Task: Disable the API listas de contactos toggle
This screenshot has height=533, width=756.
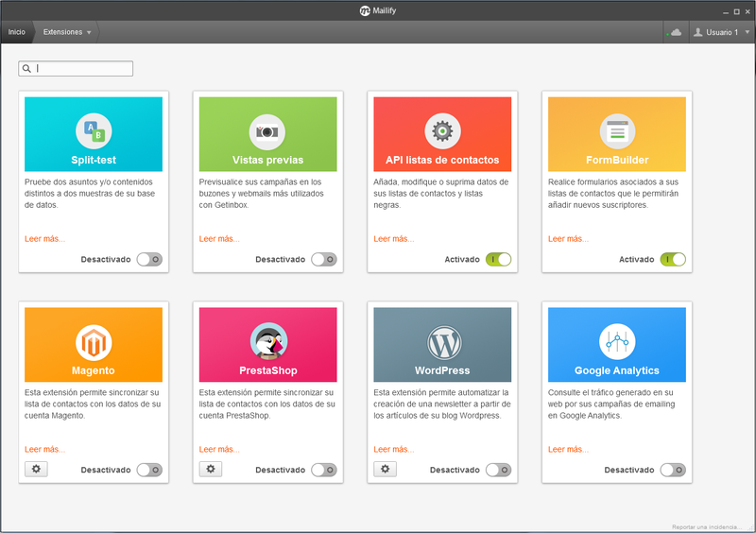Action: (499, 260)
